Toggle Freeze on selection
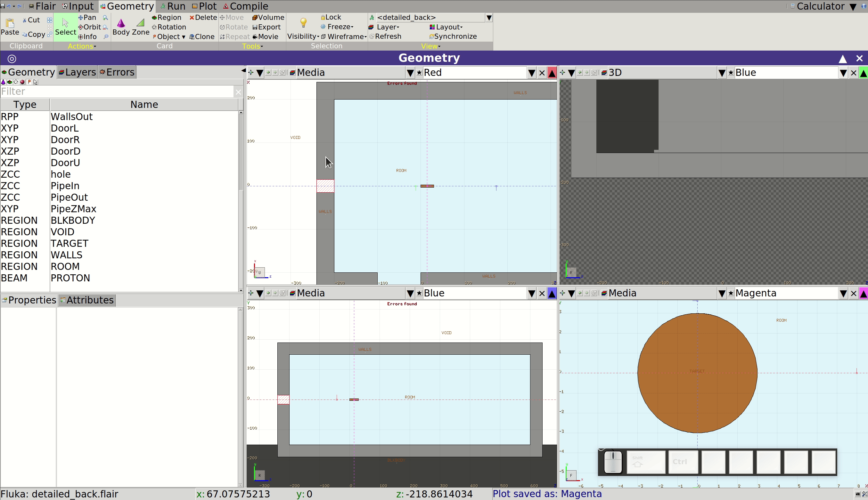 (x=337, y=27)
